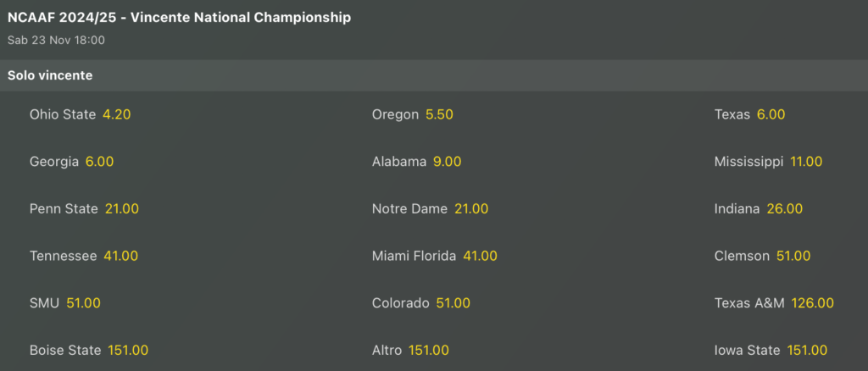
Task: Pick Penn State at 21.00
Action: (84, 208)
